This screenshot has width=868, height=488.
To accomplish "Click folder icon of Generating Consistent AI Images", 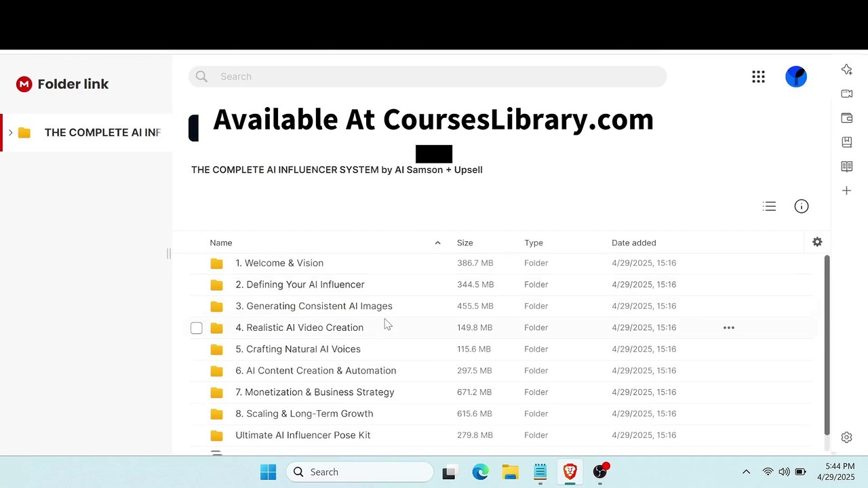I will click(216, 306).
